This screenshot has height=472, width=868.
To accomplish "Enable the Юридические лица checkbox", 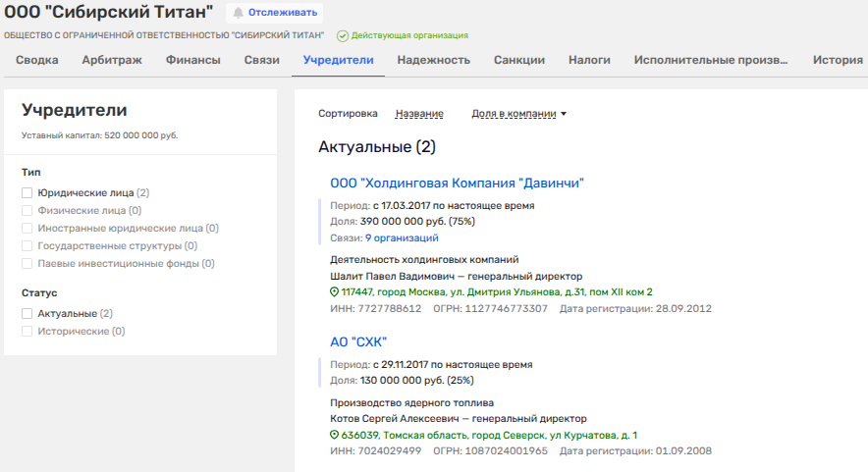I will click(27, 193).
